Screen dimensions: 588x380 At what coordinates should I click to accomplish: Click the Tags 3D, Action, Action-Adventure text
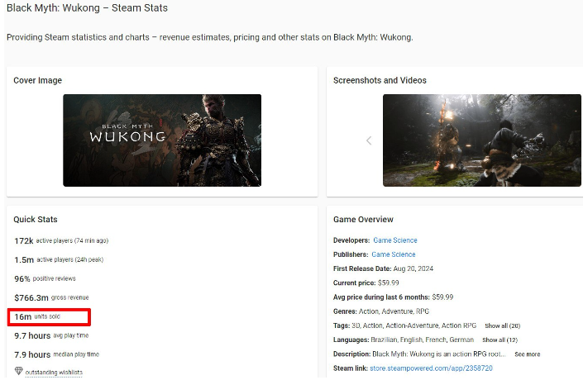coord(404,325)
